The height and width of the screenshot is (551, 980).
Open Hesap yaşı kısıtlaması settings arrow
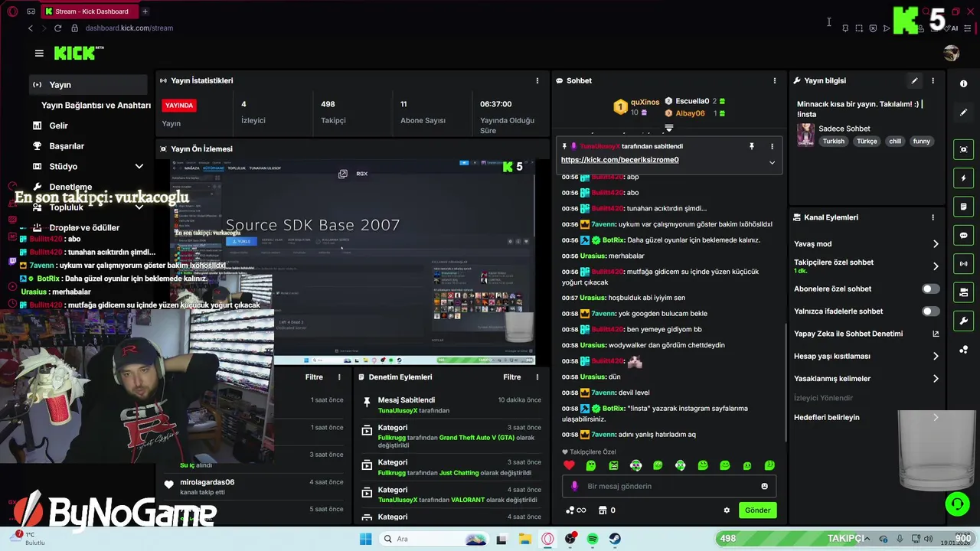coord(936,356)
